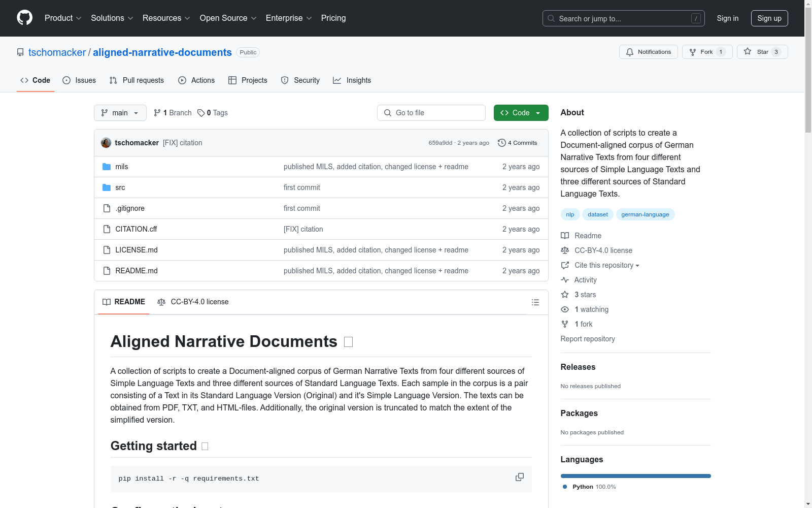Open the main branch selector dropdown

120,113
